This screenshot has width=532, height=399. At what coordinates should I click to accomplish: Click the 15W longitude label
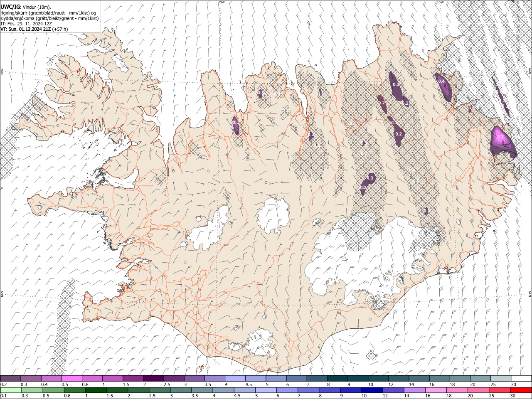(440, 2)
